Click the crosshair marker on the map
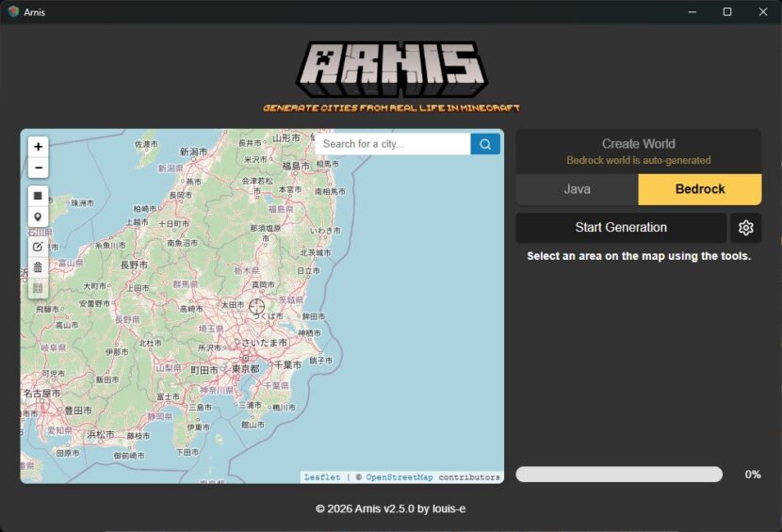 (256, 306)
